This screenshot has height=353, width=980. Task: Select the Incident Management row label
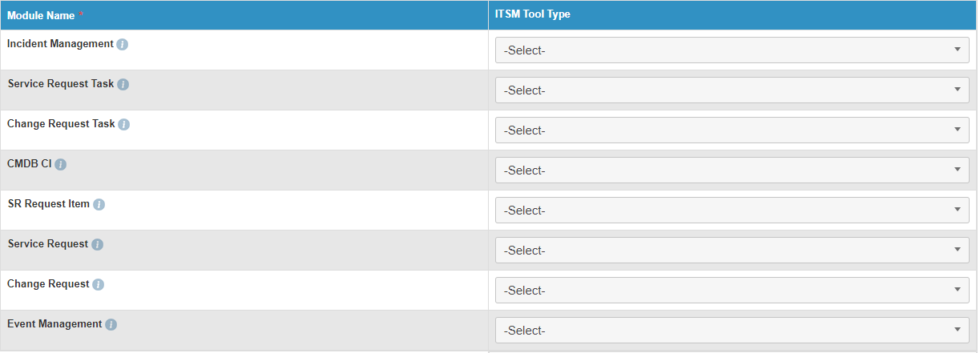click(x=60, y=44)
